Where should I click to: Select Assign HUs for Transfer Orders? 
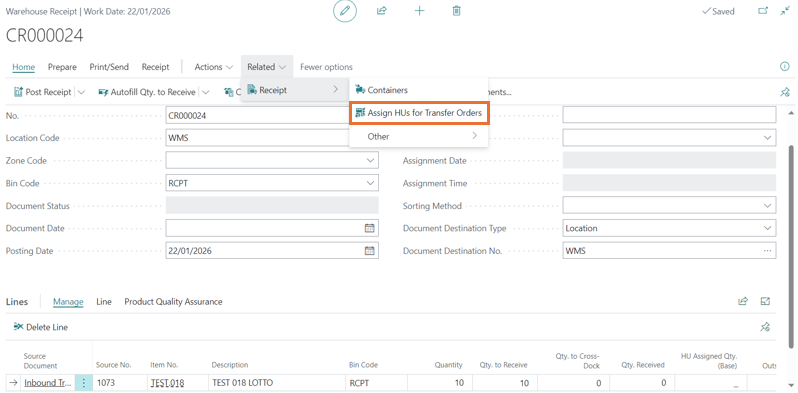pos(419,113)
